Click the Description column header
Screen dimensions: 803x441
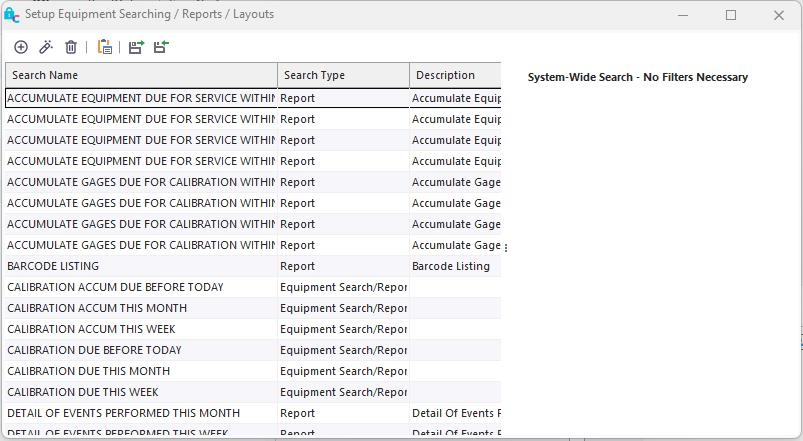(x=455, y=75)
